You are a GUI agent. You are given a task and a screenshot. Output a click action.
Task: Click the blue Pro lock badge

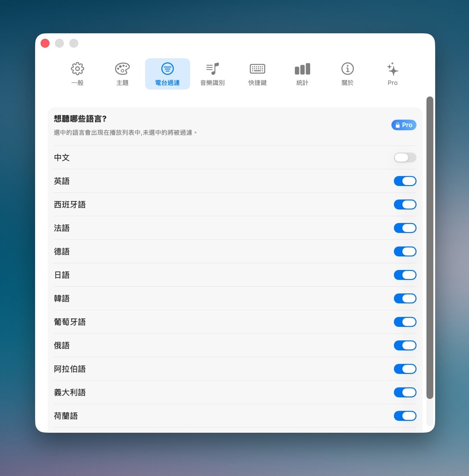pos(404,125)
